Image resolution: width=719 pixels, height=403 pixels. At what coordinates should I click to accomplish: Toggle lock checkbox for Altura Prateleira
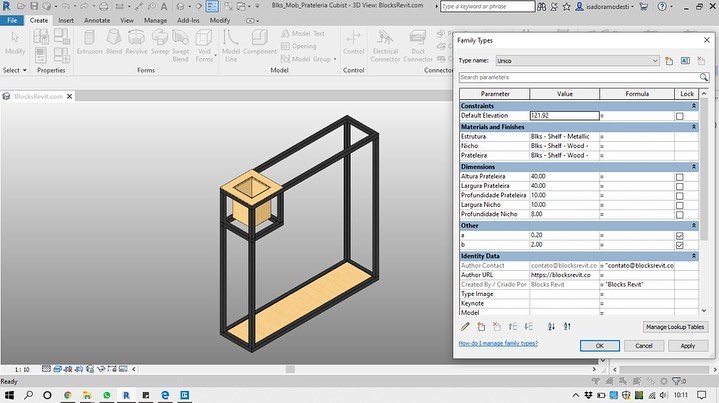click(680, 177)
